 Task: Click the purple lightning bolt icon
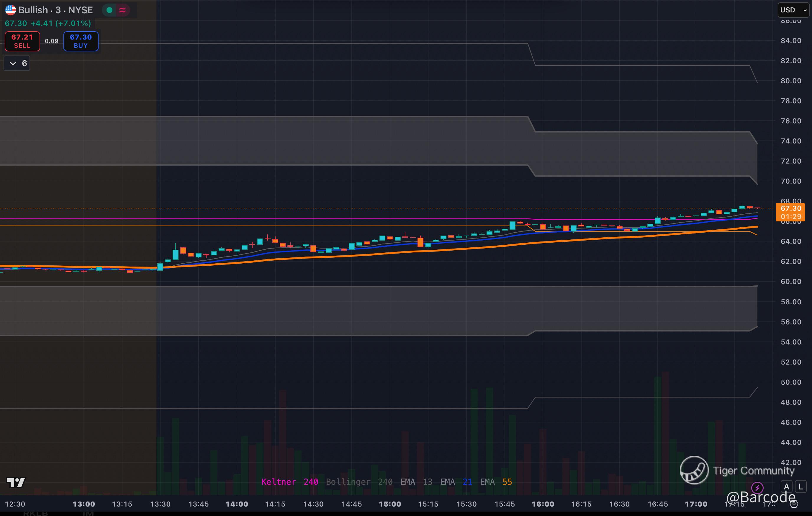point(757,487)
